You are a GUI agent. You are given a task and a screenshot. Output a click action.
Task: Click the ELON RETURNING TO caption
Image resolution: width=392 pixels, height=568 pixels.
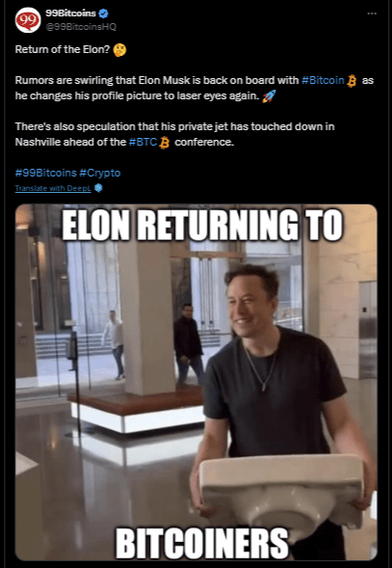point(202,226)
